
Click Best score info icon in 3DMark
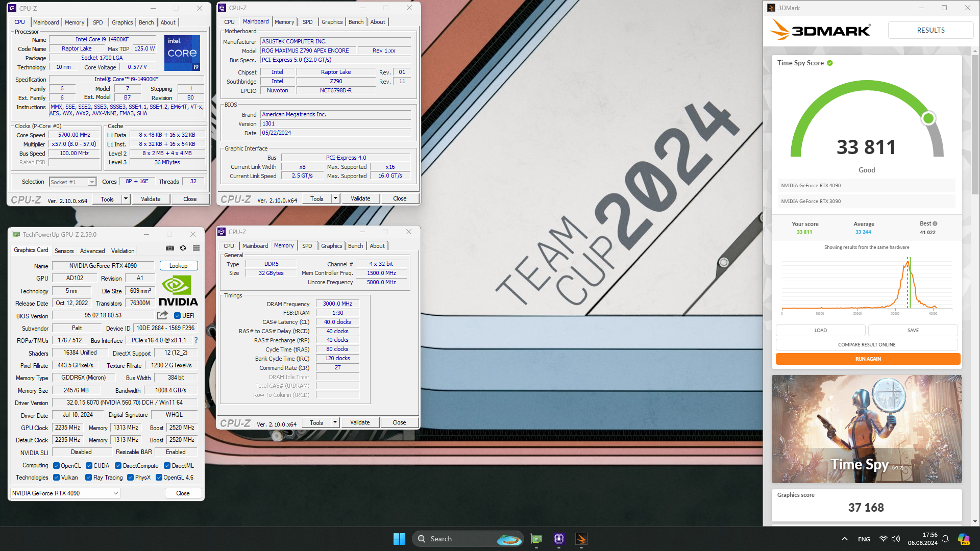coord(935,223)
